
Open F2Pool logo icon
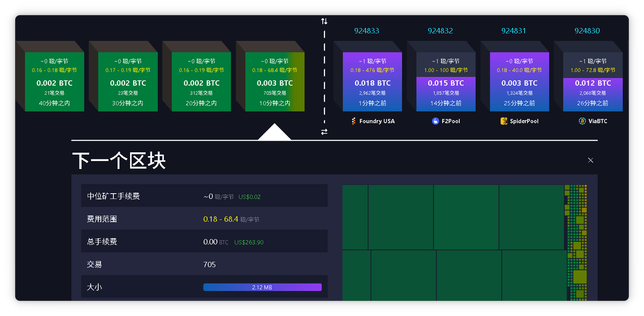tap(436, 121)
